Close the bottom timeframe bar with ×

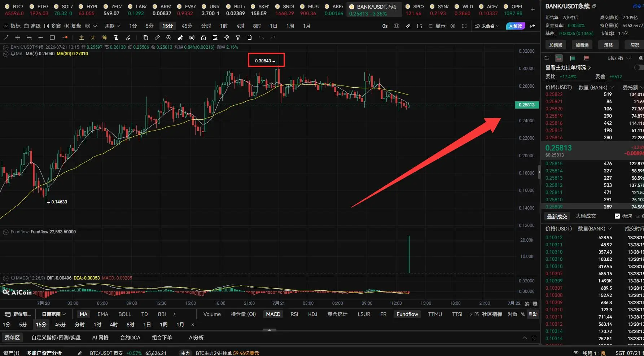click(193, 325)
